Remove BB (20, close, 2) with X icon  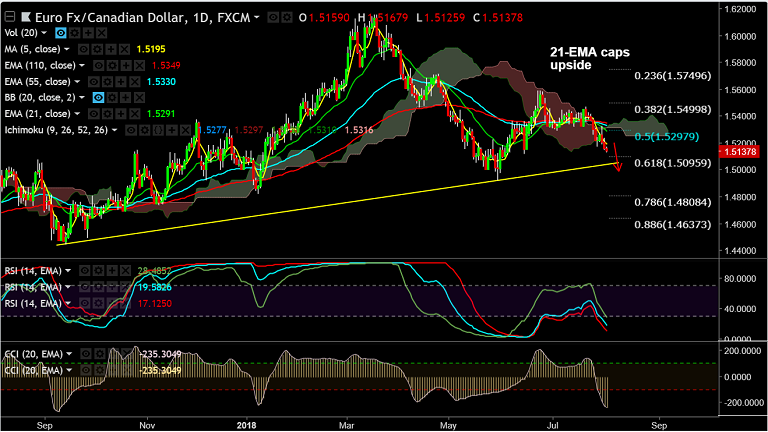(140, 97)
